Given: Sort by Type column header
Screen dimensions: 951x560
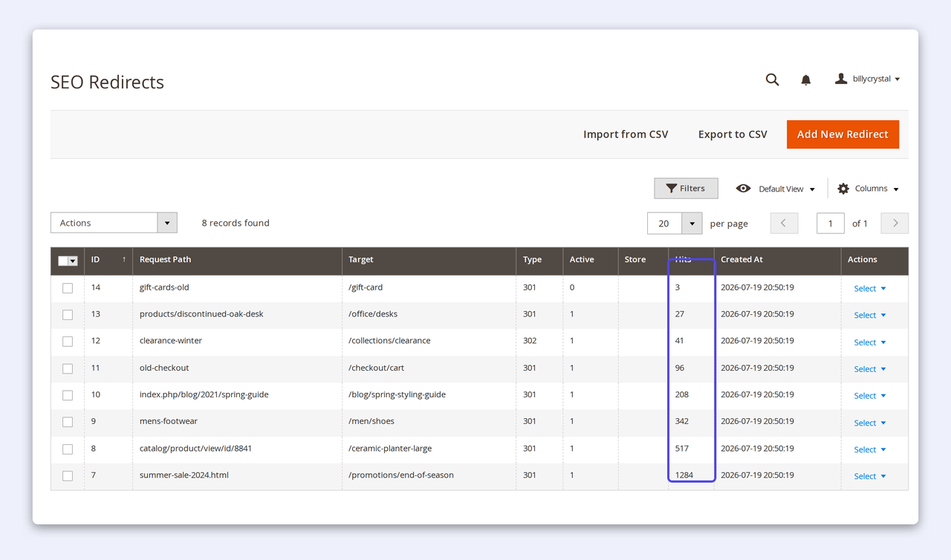Looking at the screenshot, I should point(539,260).
